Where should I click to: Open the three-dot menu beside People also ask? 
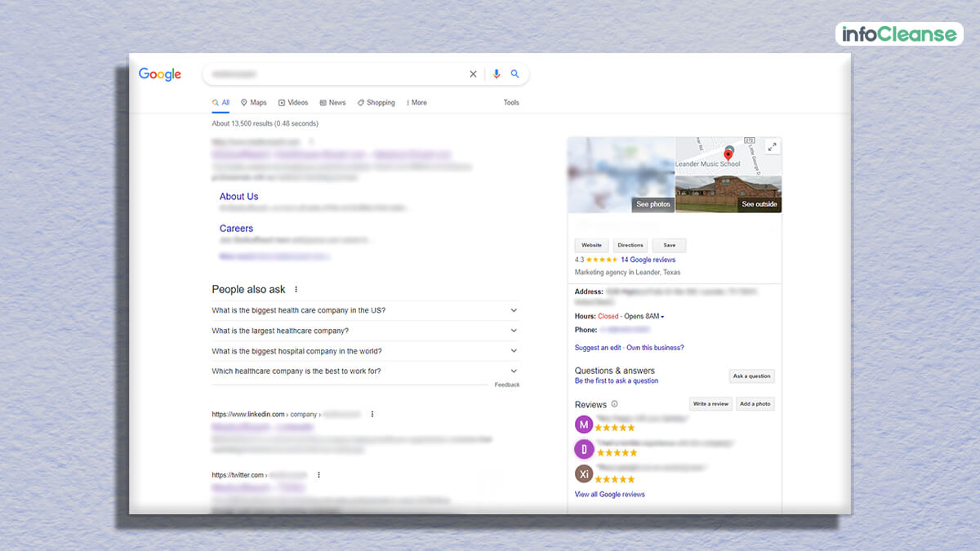(x=296, y=290)
